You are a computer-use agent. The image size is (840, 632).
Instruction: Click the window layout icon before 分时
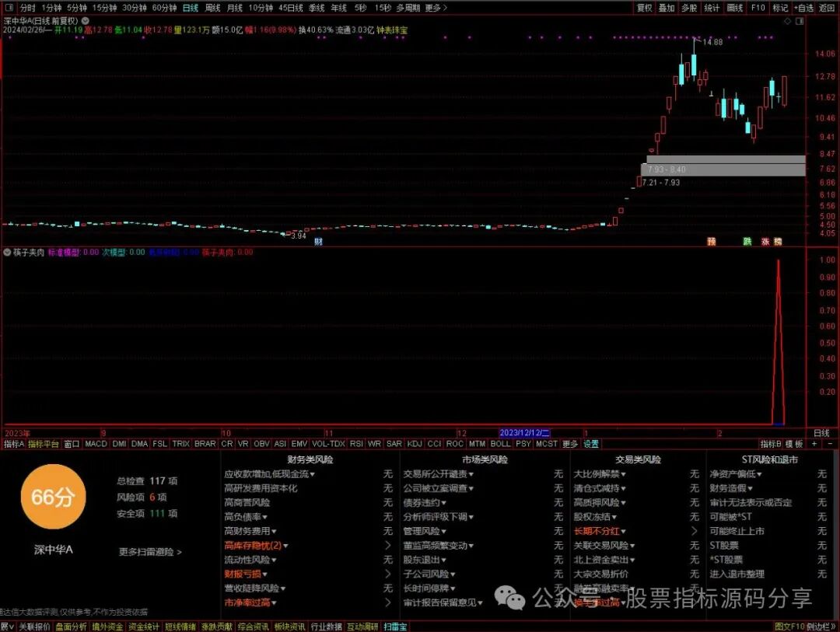pos(9,8)
